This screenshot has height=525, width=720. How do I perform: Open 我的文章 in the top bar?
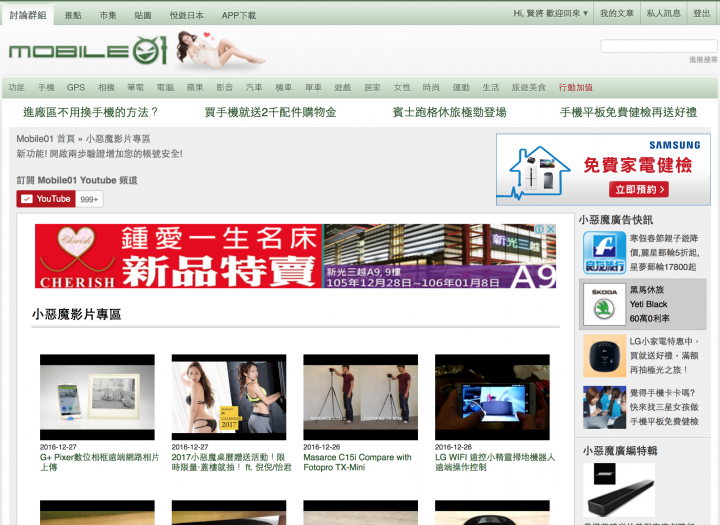tap(617, 14)
